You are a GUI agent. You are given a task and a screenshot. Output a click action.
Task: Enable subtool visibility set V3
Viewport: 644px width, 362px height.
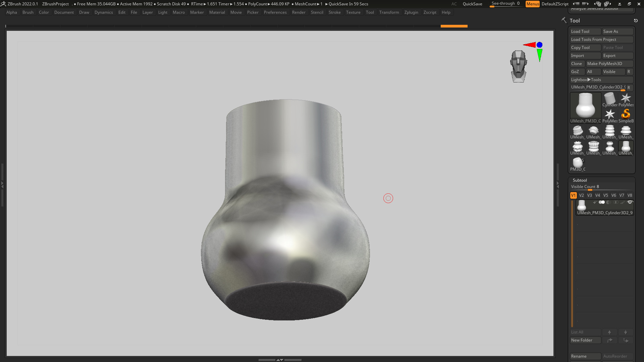click(589, 195)
